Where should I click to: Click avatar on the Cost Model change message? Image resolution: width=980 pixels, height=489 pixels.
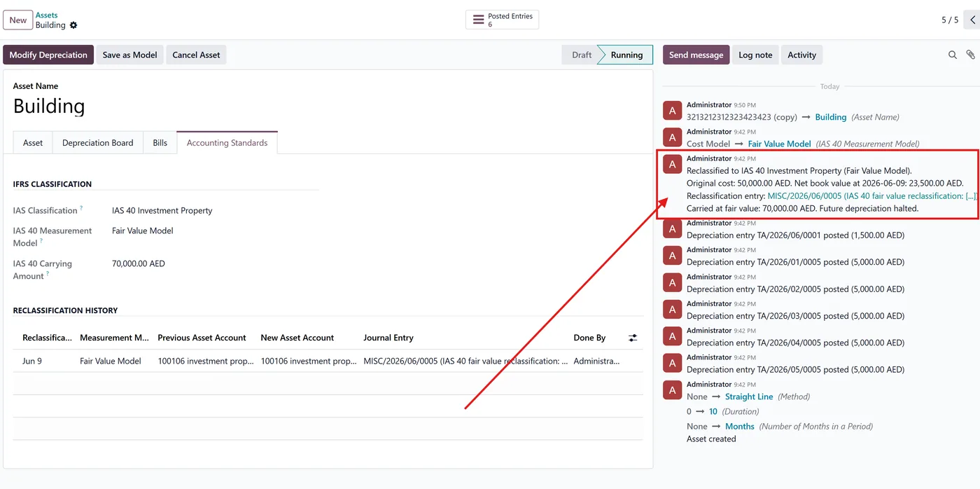click(672, 137)
